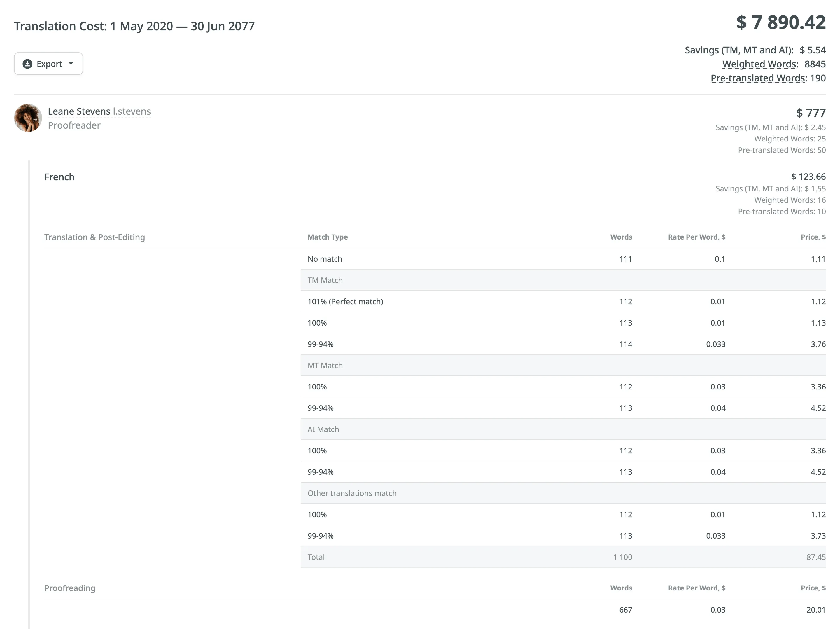This screenshot has width=840, height=629.
Task: Open the Export dropdown arrow
Action: pyautogui.click(x=71, y=64)
